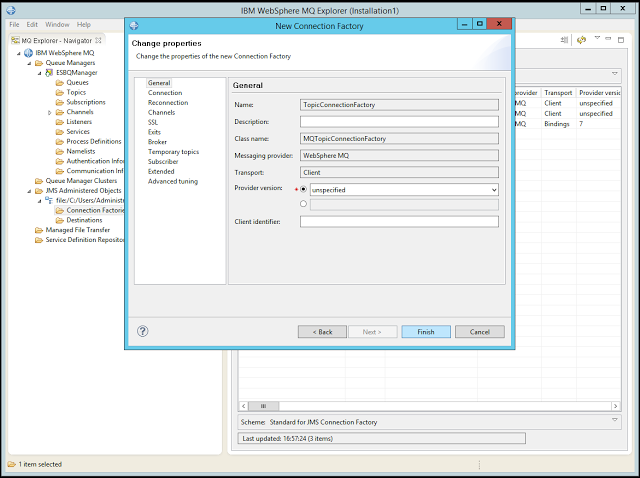The height and width of the screenshot is (478, 640).
Task: Click the ESBQManager queue manager icon
Action: click(x=49, y=73)
